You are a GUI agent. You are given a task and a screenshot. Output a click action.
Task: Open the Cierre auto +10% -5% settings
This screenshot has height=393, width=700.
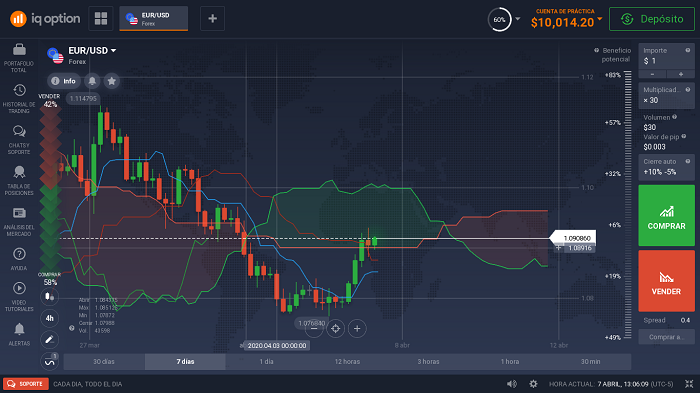click(x=666, y=167)
